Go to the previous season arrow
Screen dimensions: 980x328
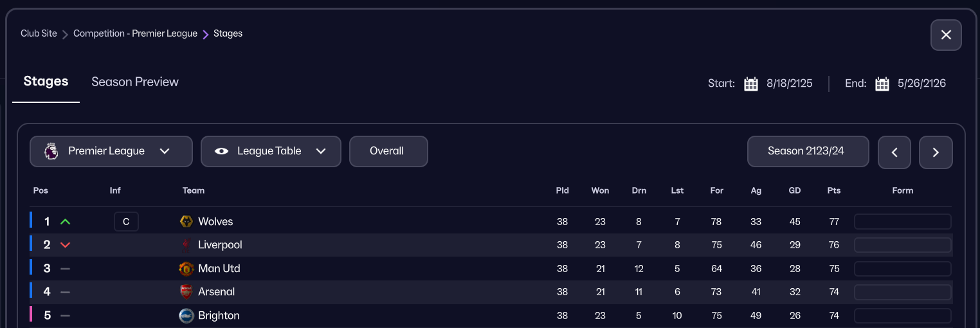click(894, 152)
